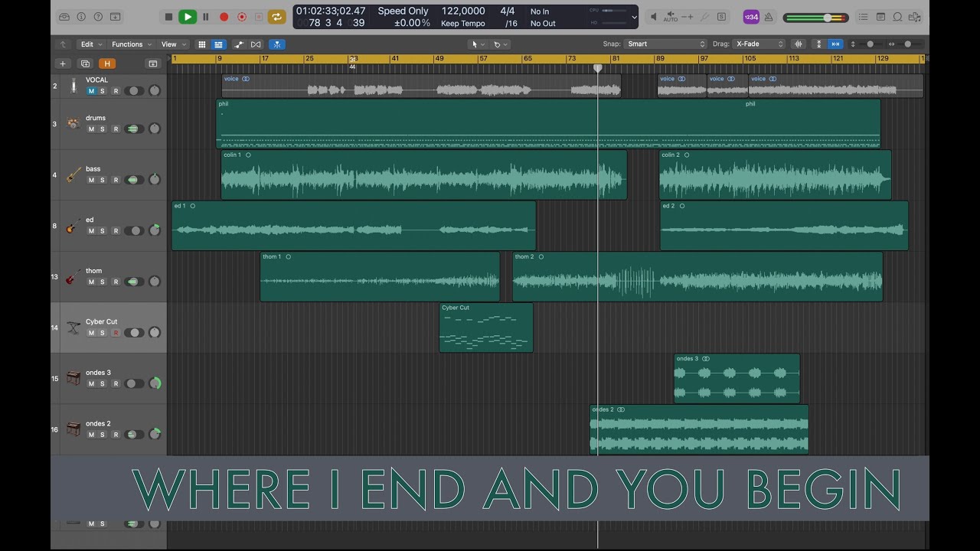
Task: Click the waveform zoom icon
Action: tap(800, 44)
